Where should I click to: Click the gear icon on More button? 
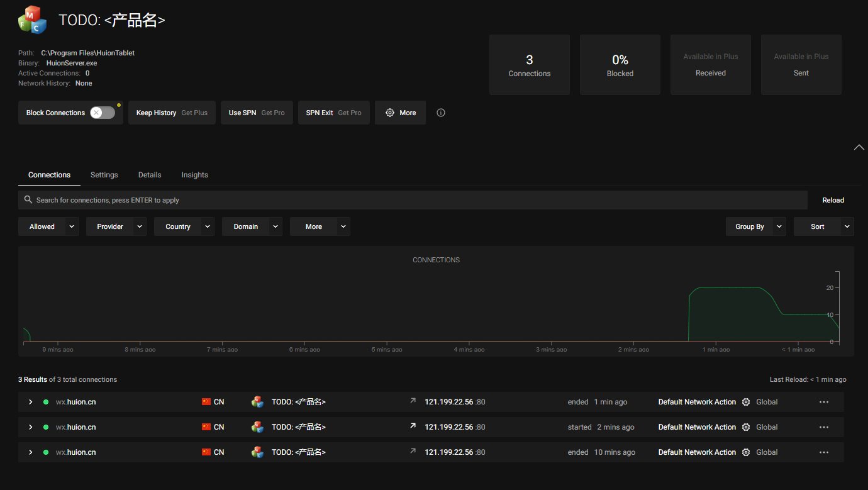pyautogui.click(x=390, y=113)
